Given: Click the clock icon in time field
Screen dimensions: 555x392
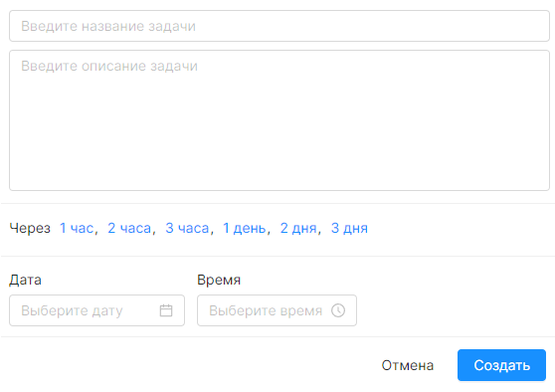Looking at the screenshot, I should (x=338, y=310).
